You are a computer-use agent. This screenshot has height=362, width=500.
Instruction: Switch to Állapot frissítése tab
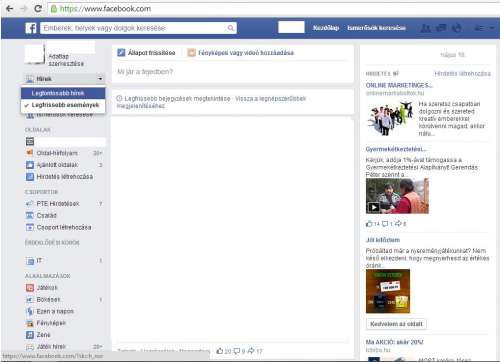pos(146,53)
